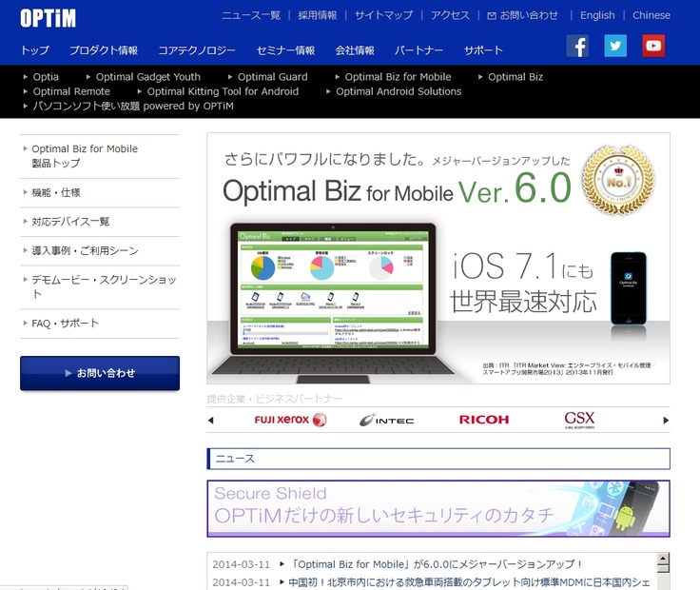Open アクセス link in header
700x590 pixels.
click(450, 15)
